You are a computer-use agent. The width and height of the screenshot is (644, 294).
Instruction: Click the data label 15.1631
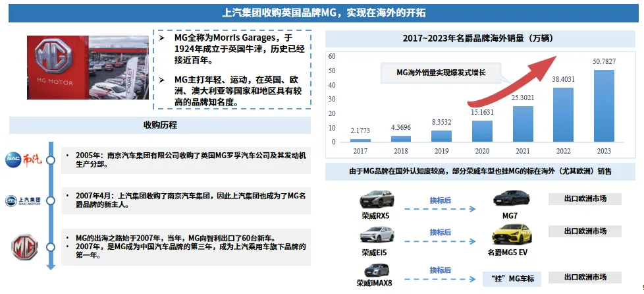point(482,112)
